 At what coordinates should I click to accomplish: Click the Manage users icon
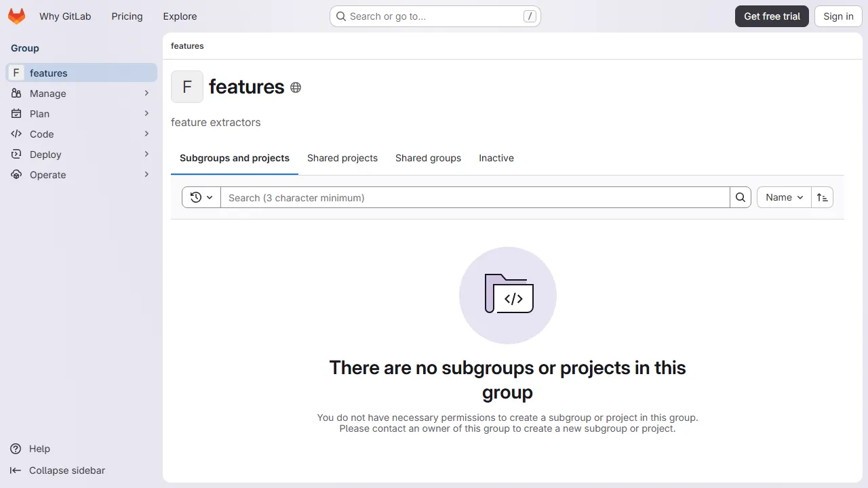tap(16, 94)
